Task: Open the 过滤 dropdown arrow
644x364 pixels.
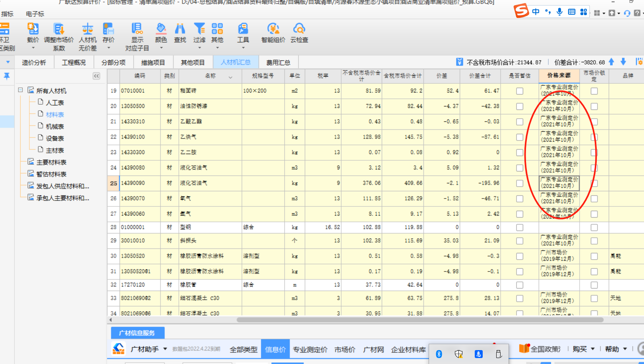Action: point(199,48)
